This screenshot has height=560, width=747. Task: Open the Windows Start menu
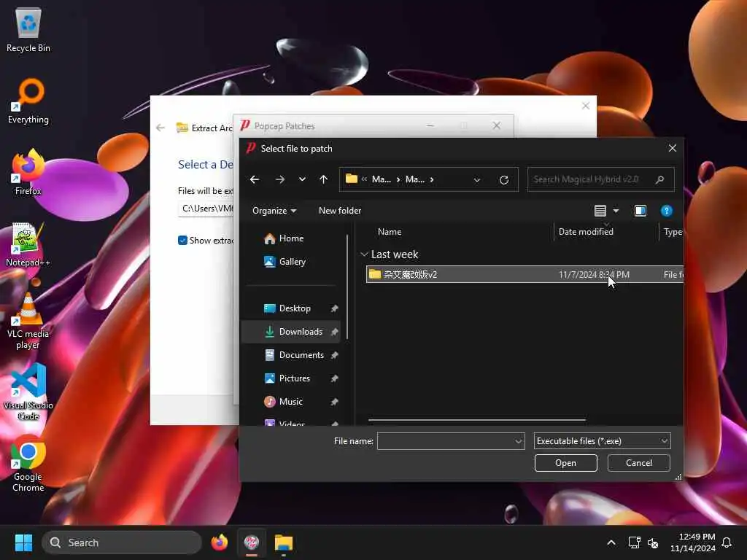(x=23, y=542)
